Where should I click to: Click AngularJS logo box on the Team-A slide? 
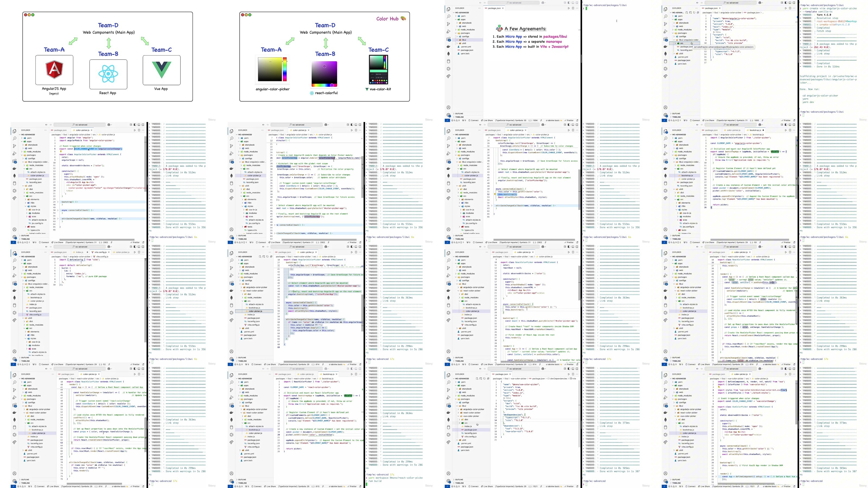click(x=54, y=70)
